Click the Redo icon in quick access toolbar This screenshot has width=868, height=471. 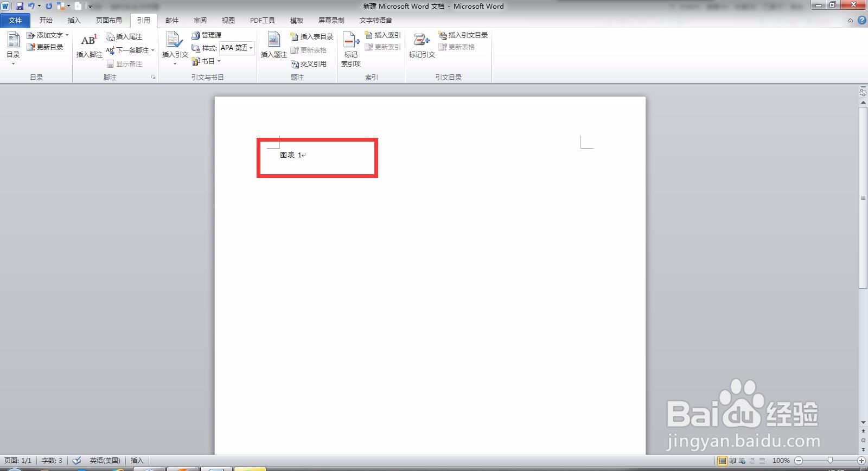(x=49, y=6)
